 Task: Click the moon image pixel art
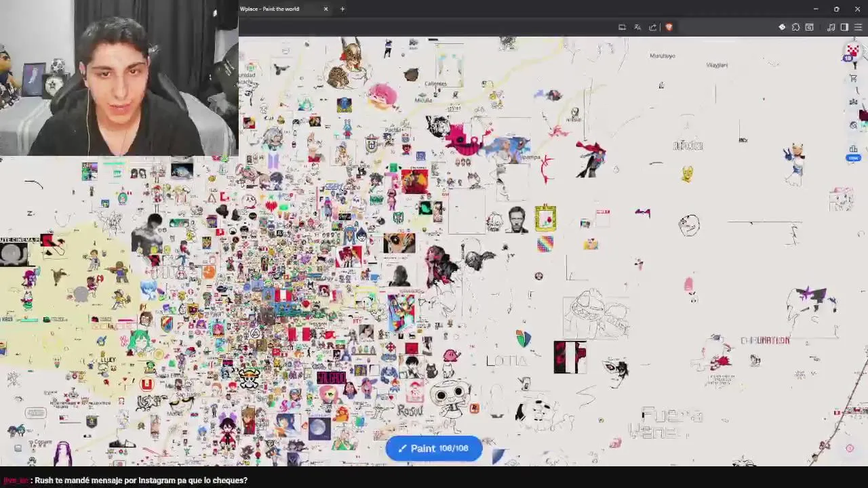319,428
